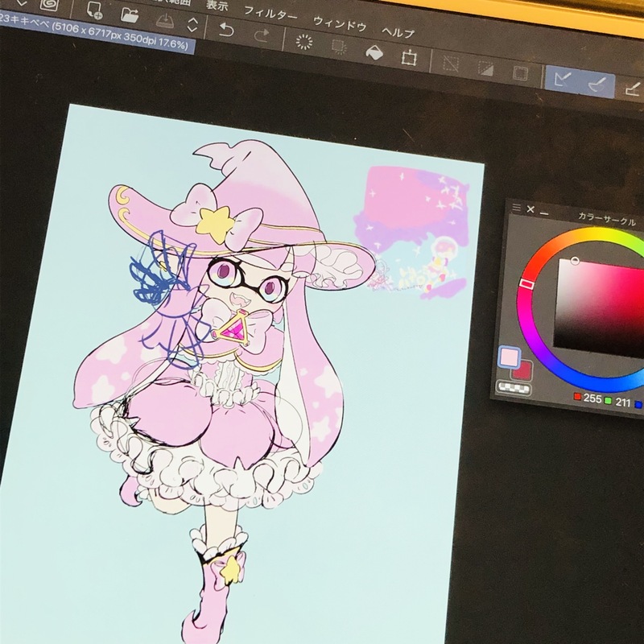The width and height of the screenshot is (644, 644).
Task: Click the Clear Outside Selection icon
Action: 339,47
